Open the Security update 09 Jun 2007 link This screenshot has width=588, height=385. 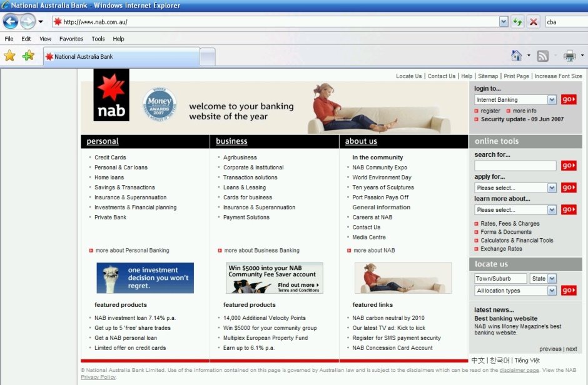pos(522,119)
